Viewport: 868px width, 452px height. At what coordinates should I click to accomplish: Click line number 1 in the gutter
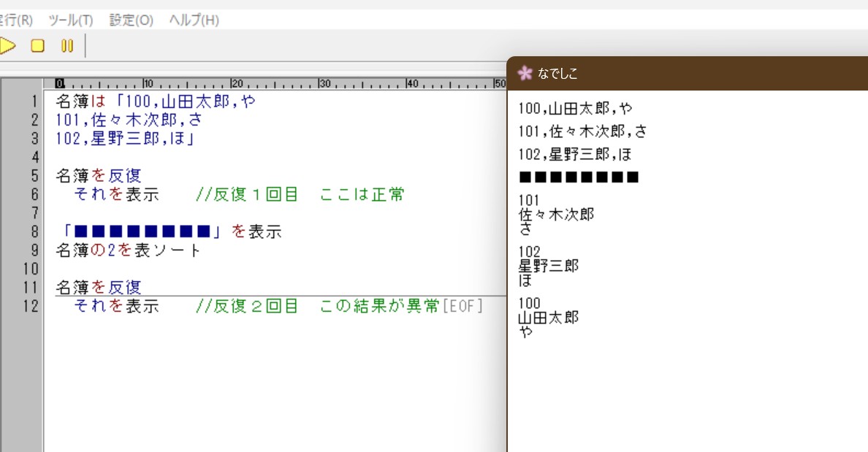pyautogui.click(x=34, y=101)
